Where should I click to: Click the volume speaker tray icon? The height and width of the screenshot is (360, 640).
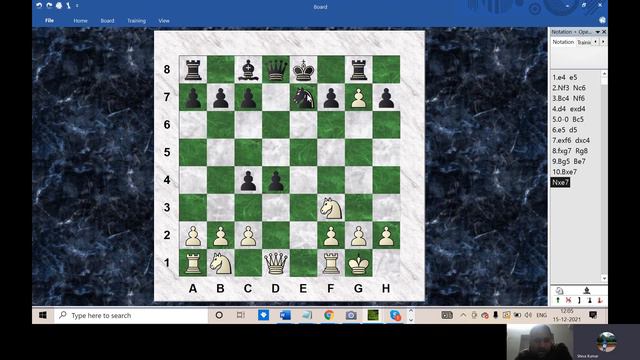(x=528, y=315)
